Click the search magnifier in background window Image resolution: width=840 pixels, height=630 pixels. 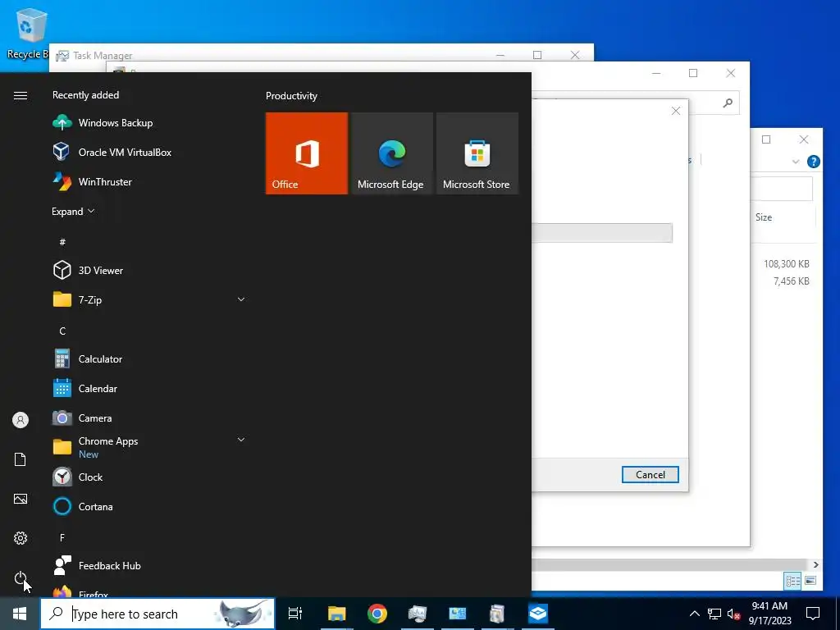tap(728, 103)
